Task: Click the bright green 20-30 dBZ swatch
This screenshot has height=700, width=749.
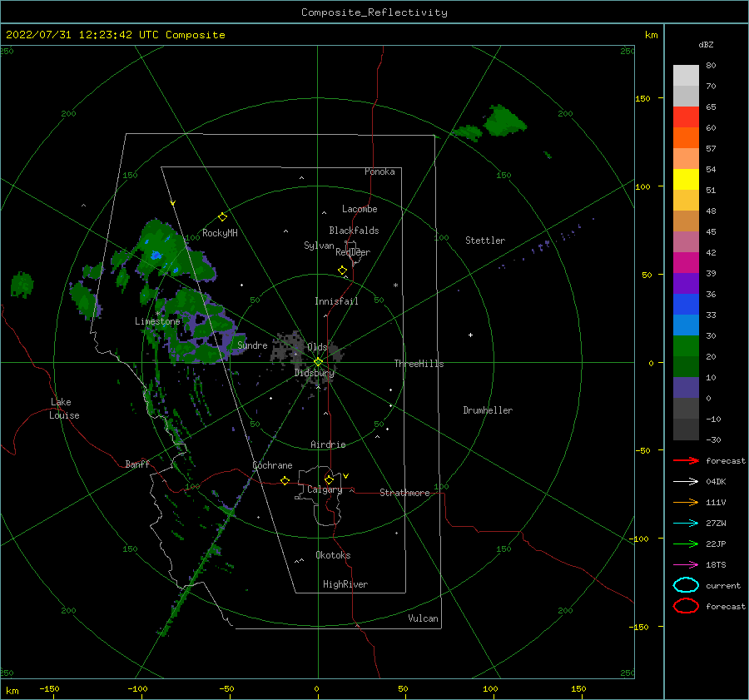Action: (686, 346)
